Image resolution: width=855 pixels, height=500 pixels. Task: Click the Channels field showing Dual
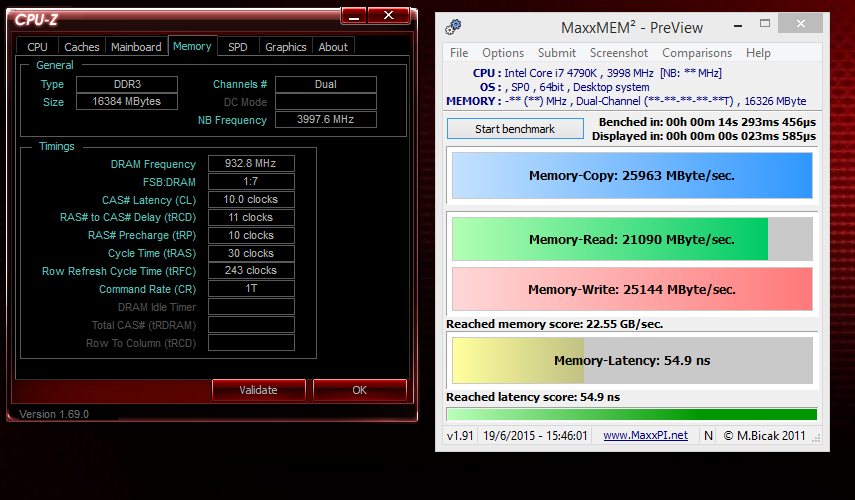pos(326,85)
